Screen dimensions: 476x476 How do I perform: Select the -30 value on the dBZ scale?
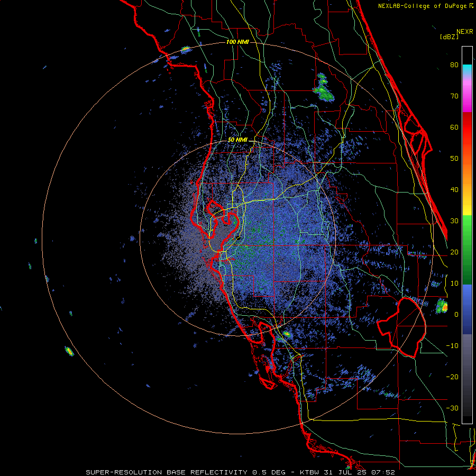tap(452, 408)
